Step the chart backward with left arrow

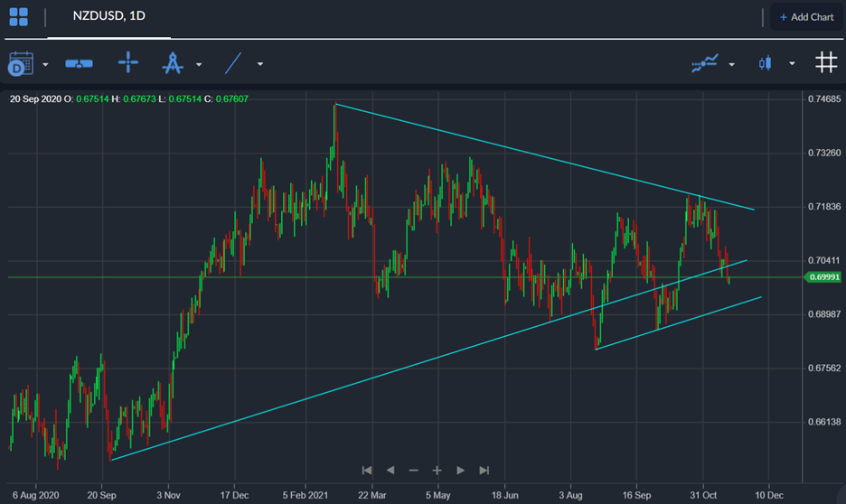click(390, 471)
